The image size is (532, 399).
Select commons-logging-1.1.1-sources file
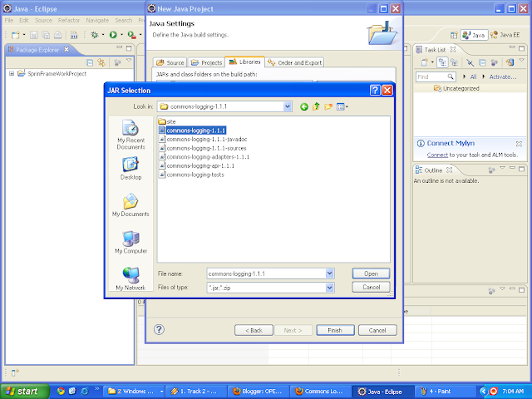[x=203, y=148]
